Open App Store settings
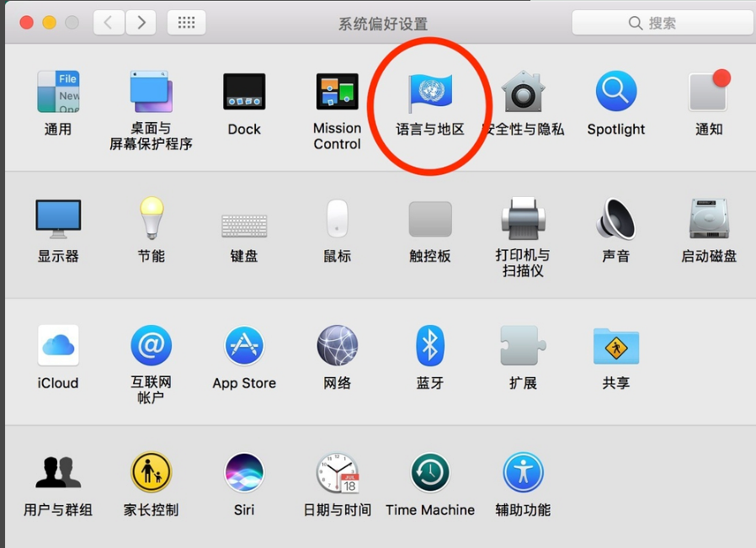 click(x=243, y=347)
